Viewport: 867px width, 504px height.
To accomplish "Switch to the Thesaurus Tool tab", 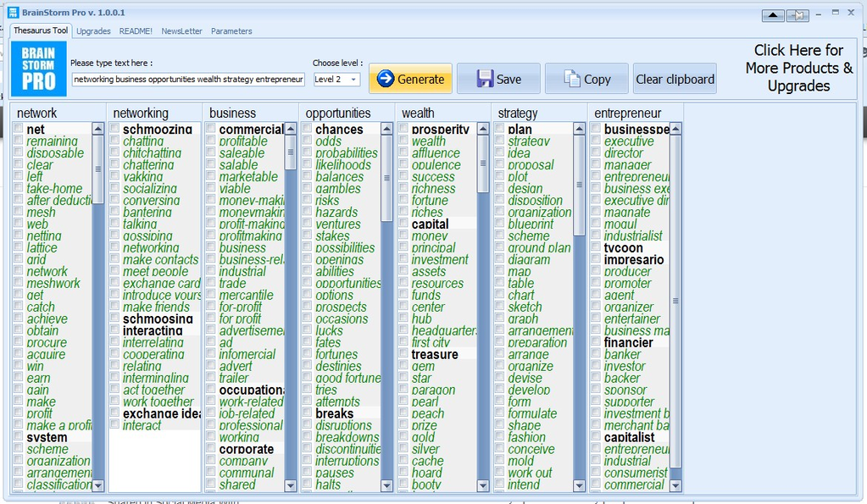I will [41, 30].
